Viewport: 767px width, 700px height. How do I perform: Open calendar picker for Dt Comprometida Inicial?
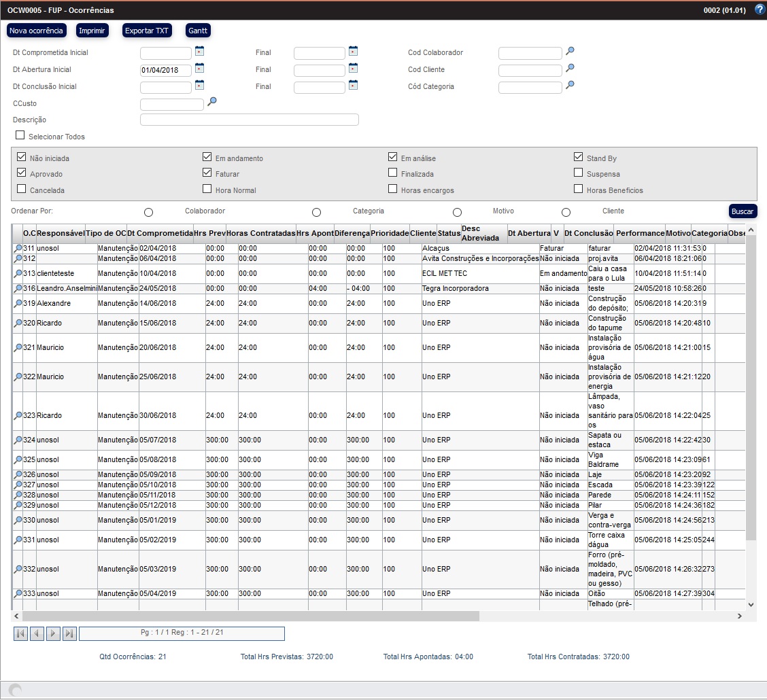point(199,50)
